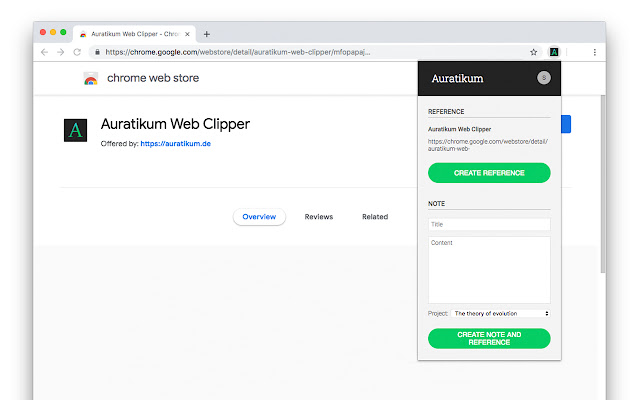Image resolution: width=640 pixels, height=400 pixels.
Task: Click the note Title input field
Action: pyautogui.click(x=489, y=224)
